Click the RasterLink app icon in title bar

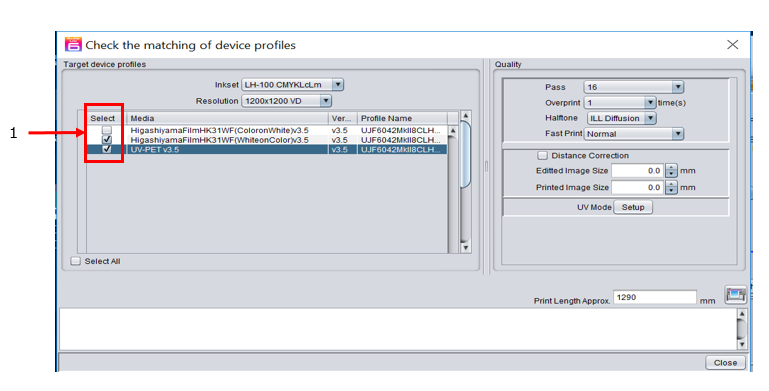tap(73, 45)
